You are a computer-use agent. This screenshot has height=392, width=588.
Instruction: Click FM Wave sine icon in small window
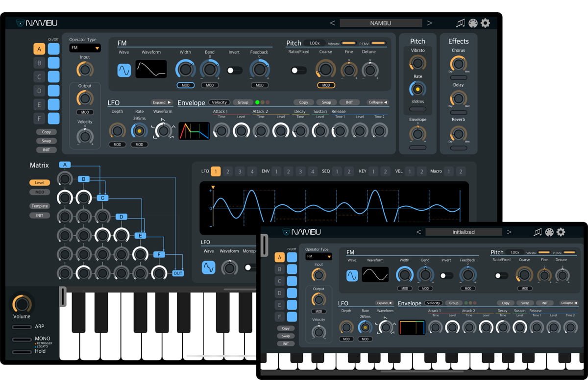tap(352, 275)
